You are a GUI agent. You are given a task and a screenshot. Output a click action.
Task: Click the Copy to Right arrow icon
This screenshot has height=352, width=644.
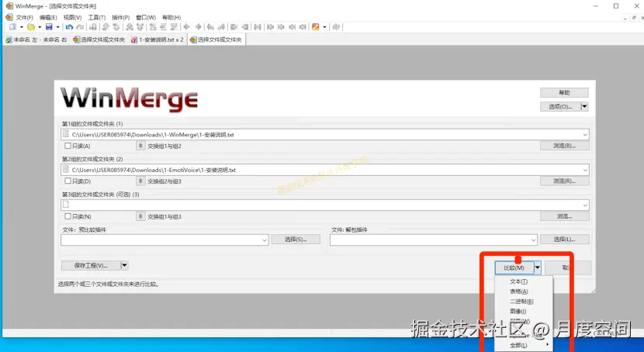pos(186,27)
